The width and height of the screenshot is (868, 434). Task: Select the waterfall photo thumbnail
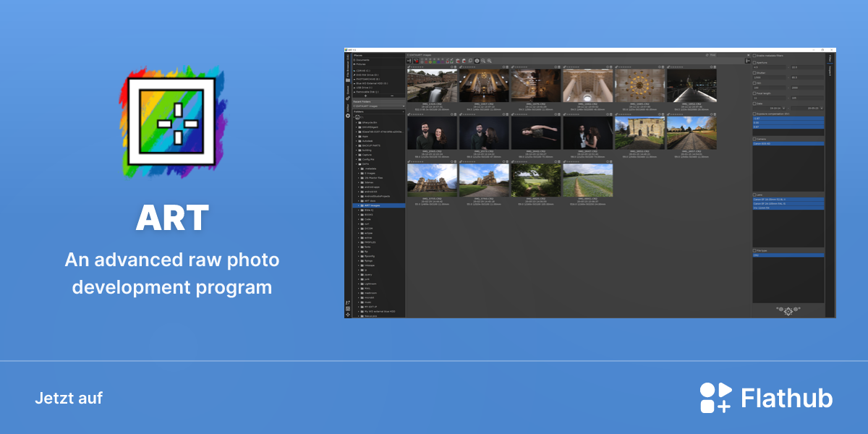432,85
